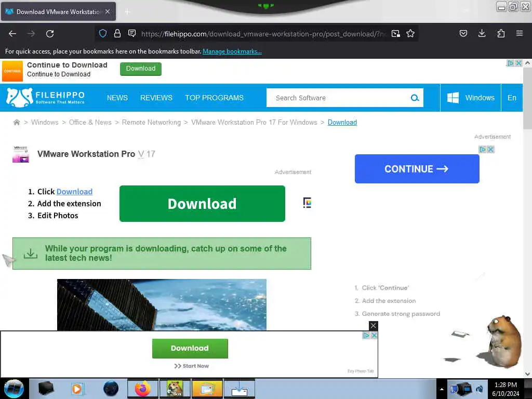Click Download link in step 1

coord(74,192)
